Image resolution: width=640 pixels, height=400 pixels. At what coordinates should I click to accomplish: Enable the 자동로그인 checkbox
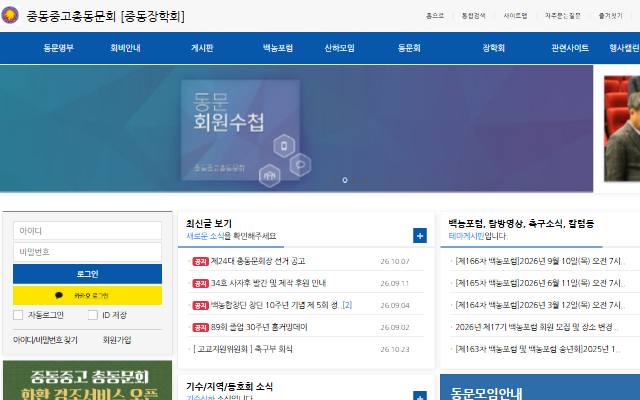(x=18, y=315)
